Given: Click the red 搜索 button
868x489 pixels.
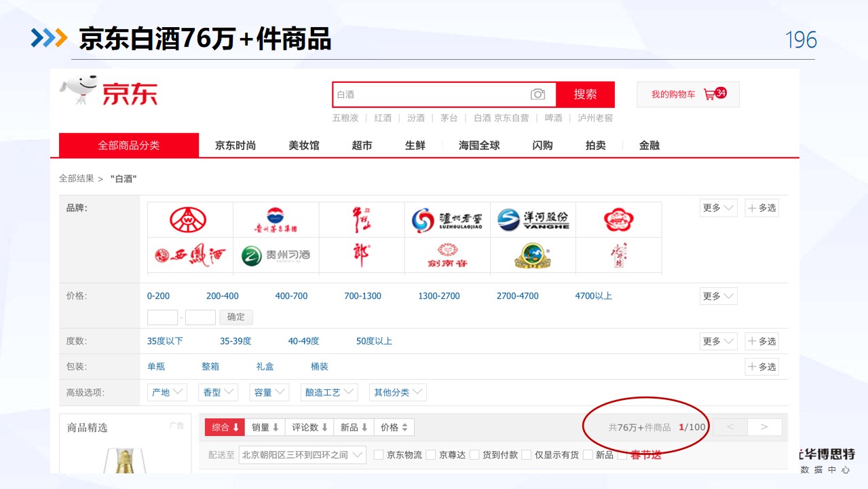Looking at the screenshot, I should (x=586, y=94).
